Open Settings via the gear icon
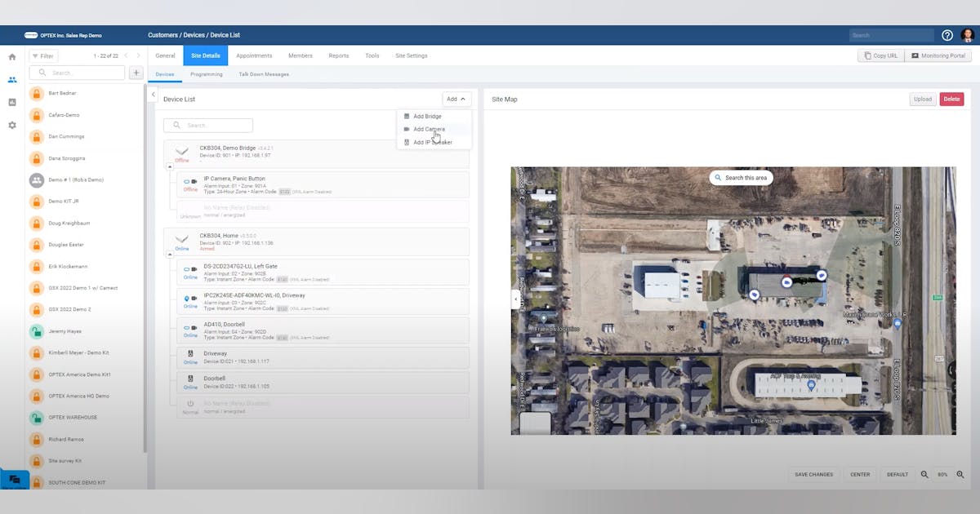Viewport: 980px width, 514px height. pyautogui.click(x=11, y=126)
